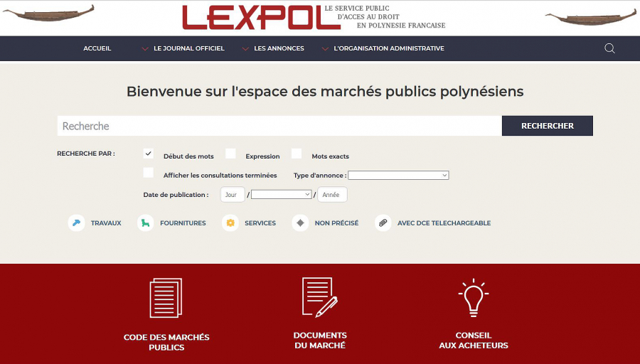
Task: Open the Conseil aux acheteurs lightbulb icon
Action: [474, 298]
